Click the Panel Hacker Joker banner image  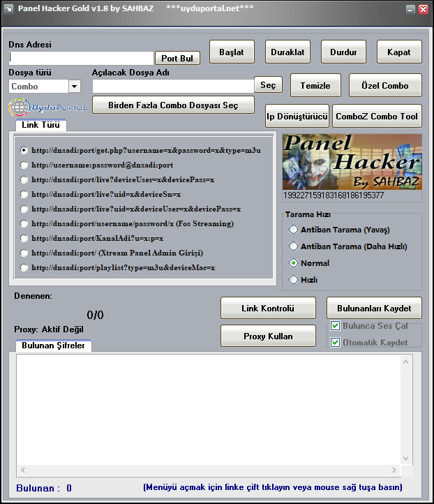click(352, 162)
